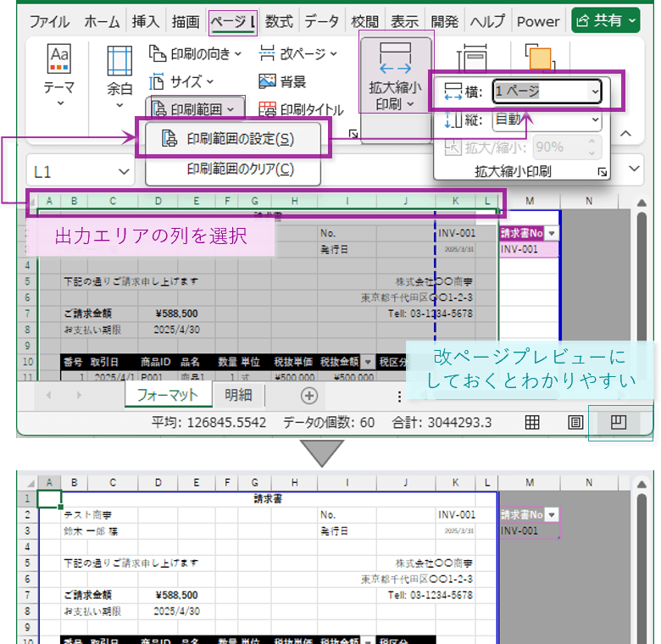Switch to Page Layout view icon
This screenshot has height=644, width=661.
pos(575,422)
